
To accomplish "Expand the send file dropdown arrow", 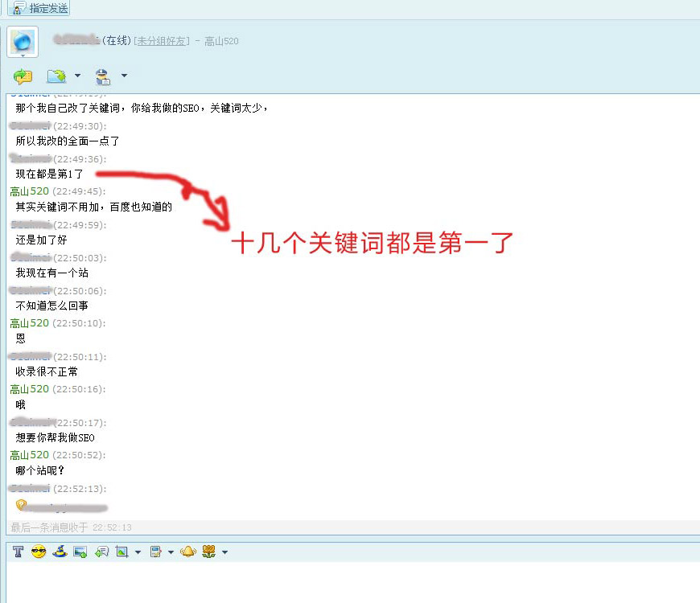I will coord(77,76).
